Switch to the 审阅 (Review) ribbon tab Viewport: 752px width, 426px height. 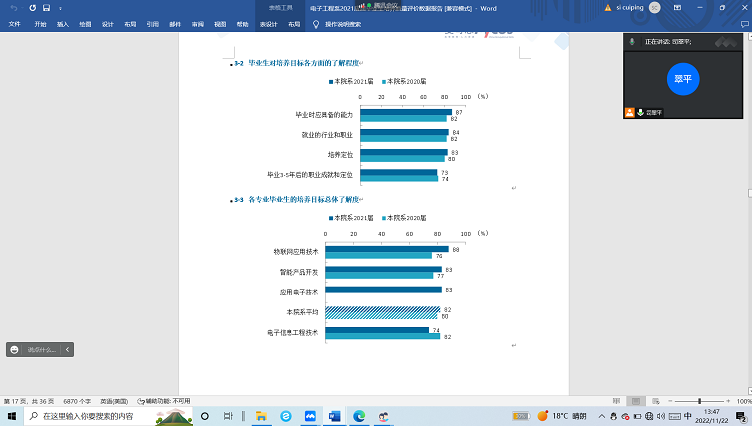coord(197,23)
